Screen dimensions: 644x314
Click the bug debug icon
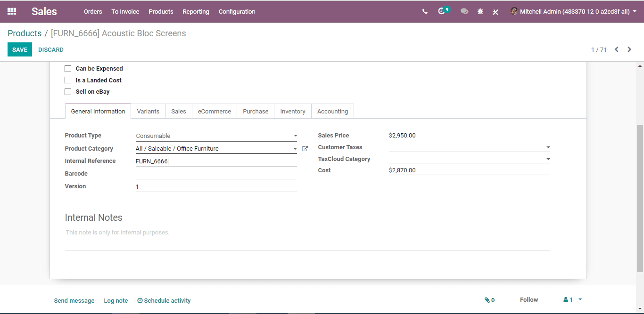tap(480, 11)
